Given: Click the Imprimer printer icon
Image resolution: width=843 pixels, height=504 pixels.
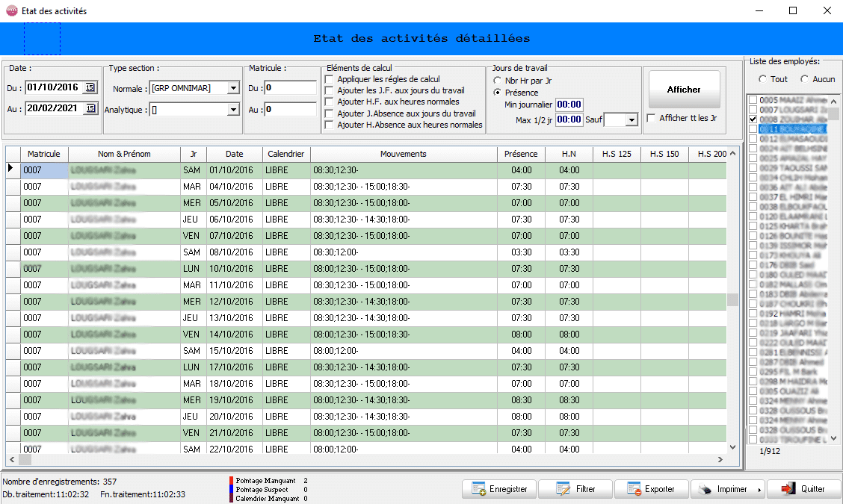Looking at the screenshot, I should click(x=705, y=489).
